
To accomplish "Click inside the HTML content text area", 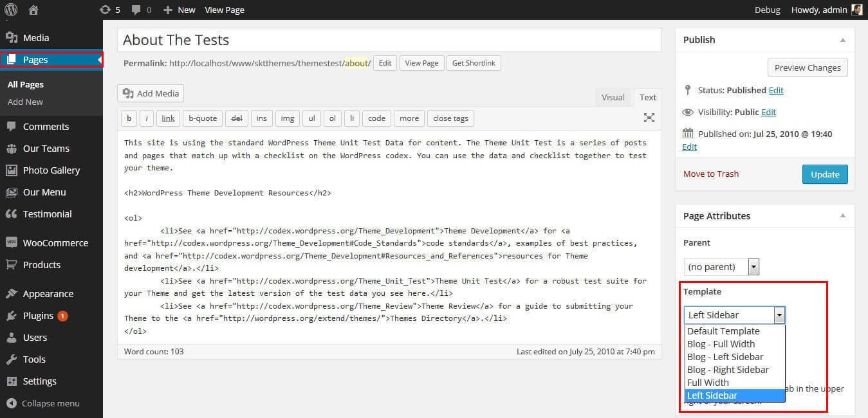I will pyautogui.click(x=389, y=237).
